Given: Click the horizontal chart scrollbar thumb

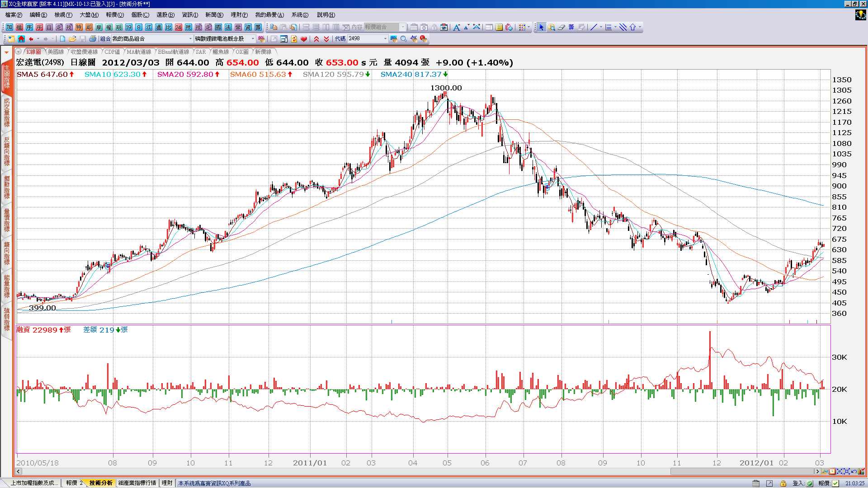Looking at the screenshot, I should 741,471.
